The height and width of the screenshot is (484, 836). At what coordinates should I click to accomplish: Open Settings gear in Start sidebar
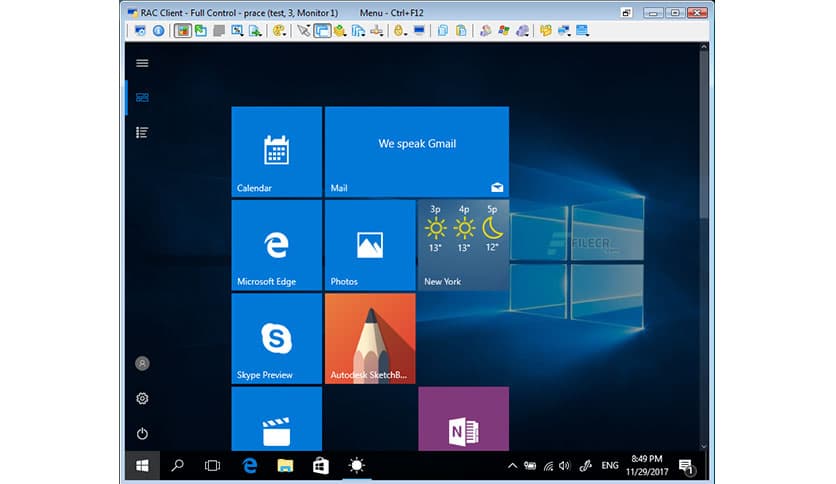click(x=142, y=398)
